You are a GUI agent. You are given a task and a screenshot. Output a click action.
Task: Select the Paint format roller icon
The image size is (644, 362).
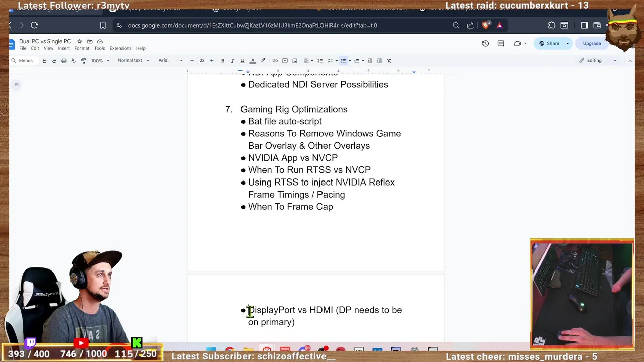pos(83,61)
